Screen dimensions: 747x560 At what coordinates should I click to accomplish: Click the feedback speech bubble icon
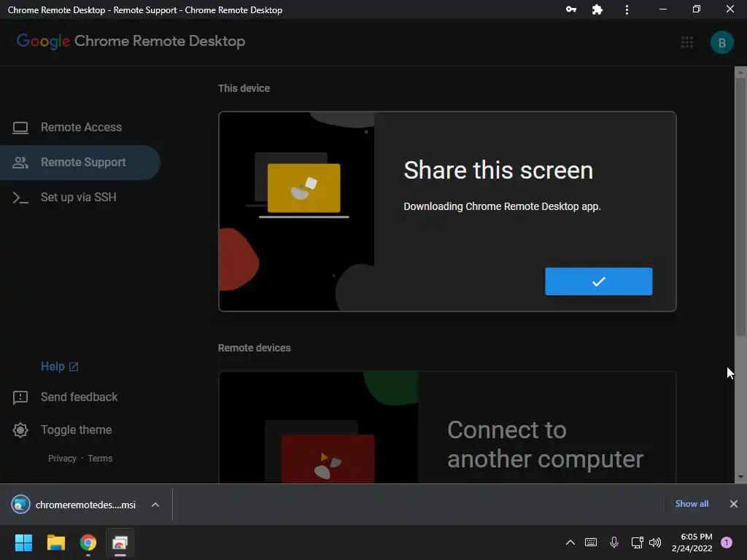[x=20, y=397]
